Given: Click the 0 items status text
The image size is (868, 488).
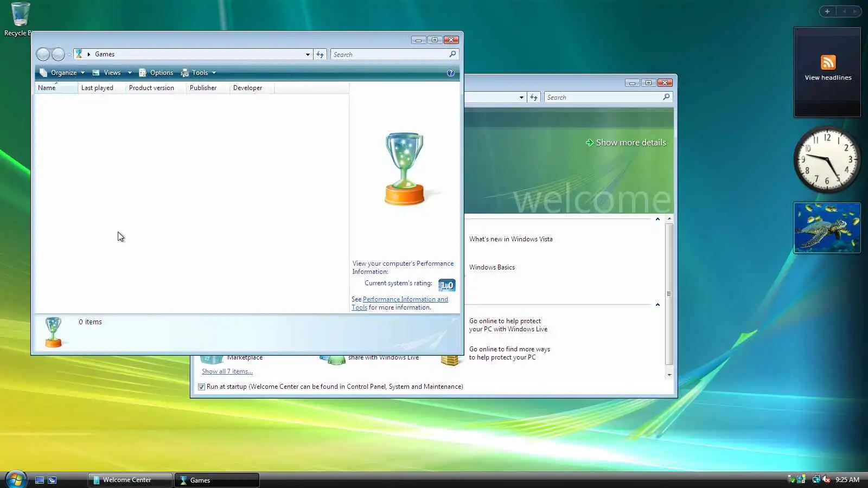Looking at the screenshot, I should (90, 322).
